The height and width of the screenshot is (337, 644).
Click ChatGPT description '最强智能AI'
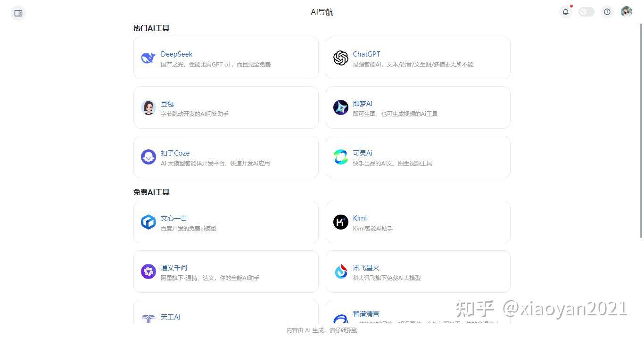pyautogui.click(x=367, y=65)
